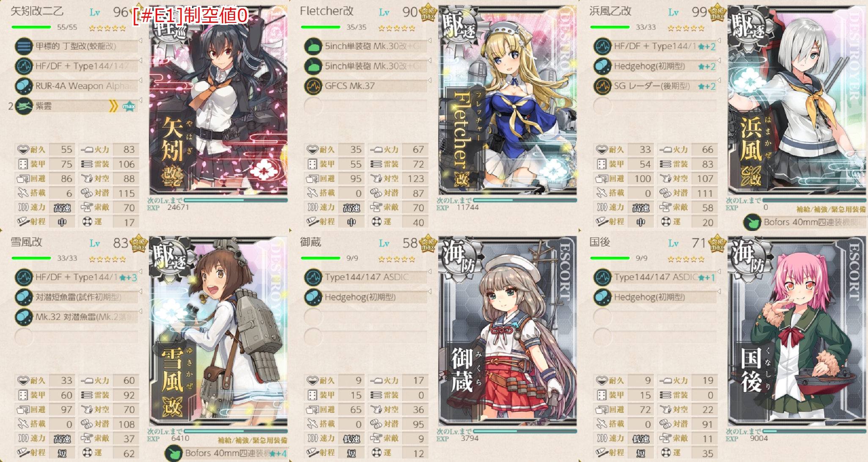The height and width of the screenshot is (462, 868).
Task: Toggle lock marker beside 対潜短魚雷(試作初期型)
Action: pyautogui.click(x=140, y=291)
